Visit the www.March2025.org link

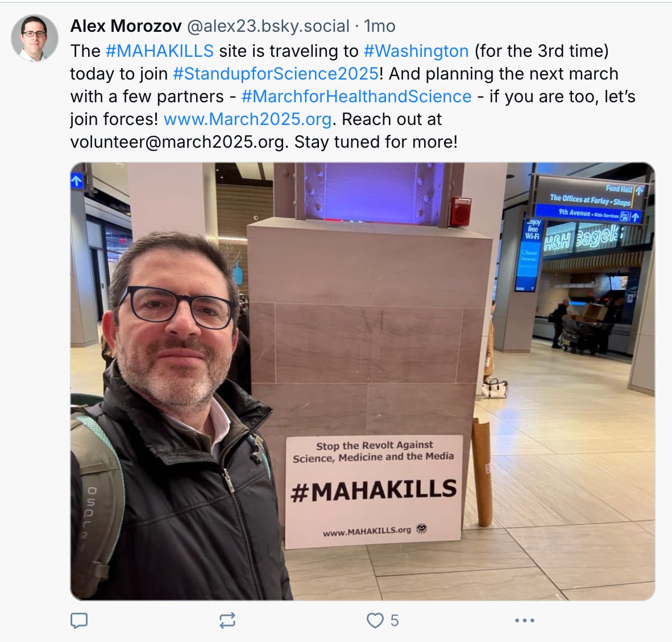pos(247,119)
